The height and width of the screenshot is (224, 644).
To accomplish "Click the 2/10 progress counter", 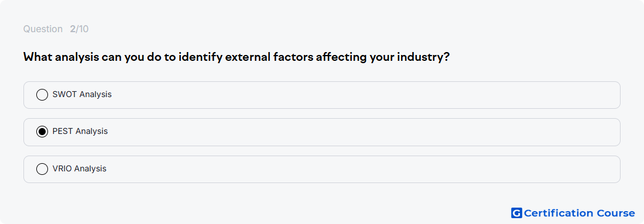I will (79, 29).
